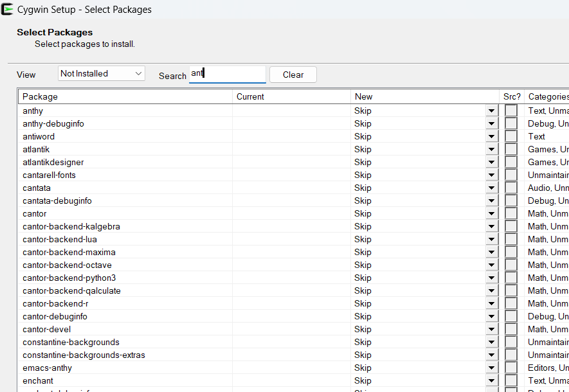Open the New version dropdown for cantor-backend-lua
Image resolution: width=569 pixels, height=392 pixels.
[x=491, y=239]
